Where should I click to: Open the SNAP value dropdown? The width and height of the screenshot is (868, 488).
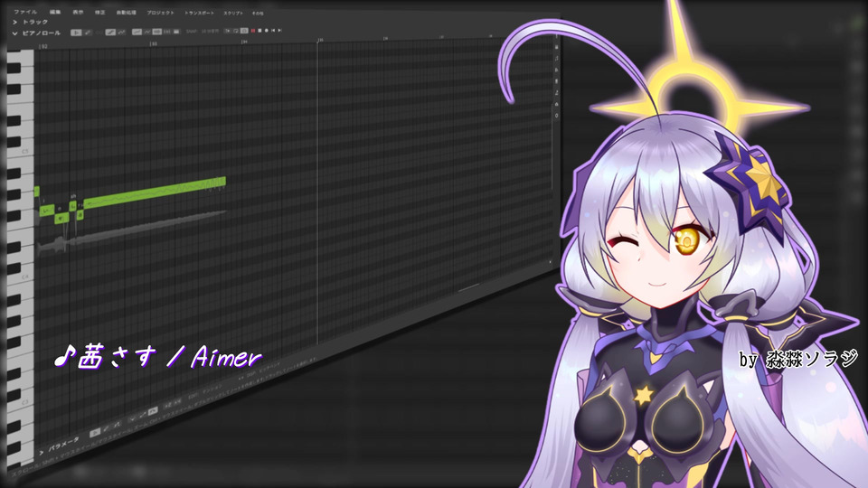[x=210, y=31]
